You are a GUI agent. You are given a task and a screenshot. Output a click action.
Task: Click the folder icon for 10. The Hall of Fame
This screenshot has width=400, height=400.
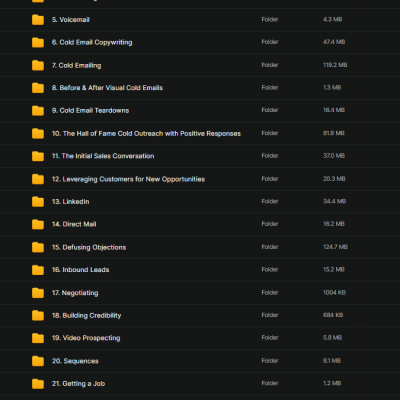(x=38, y=133)
